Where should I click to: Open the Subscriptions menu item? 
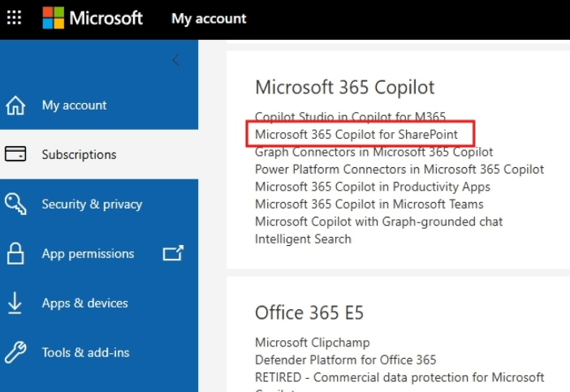[79, 154]
